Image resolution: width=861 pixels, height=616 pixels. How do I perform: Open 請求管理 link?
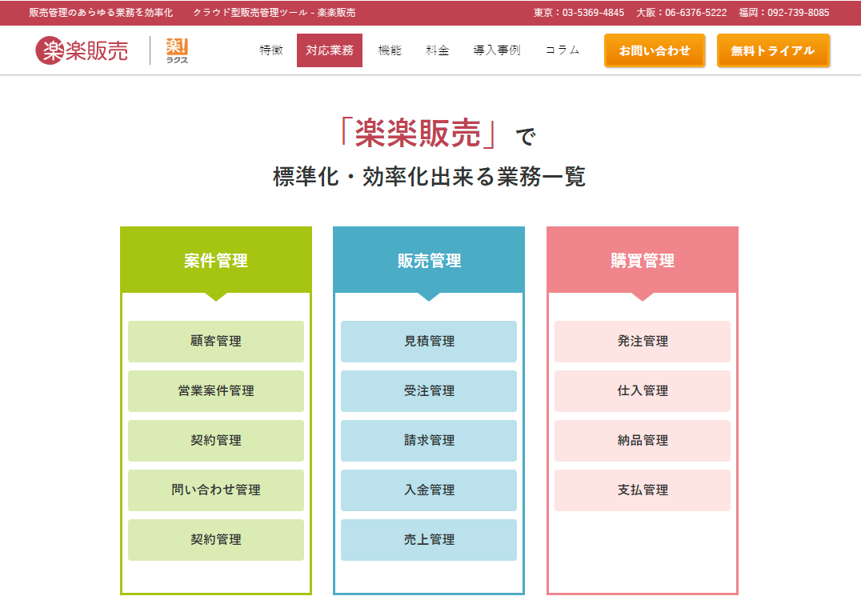click(429, 441)
